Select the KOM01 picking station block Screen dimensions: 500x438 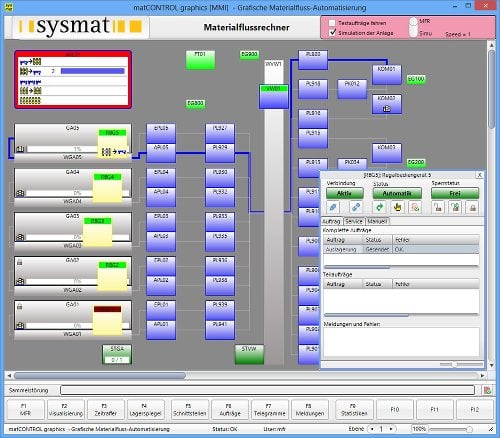pyautogui.click(x=387, y=75)
